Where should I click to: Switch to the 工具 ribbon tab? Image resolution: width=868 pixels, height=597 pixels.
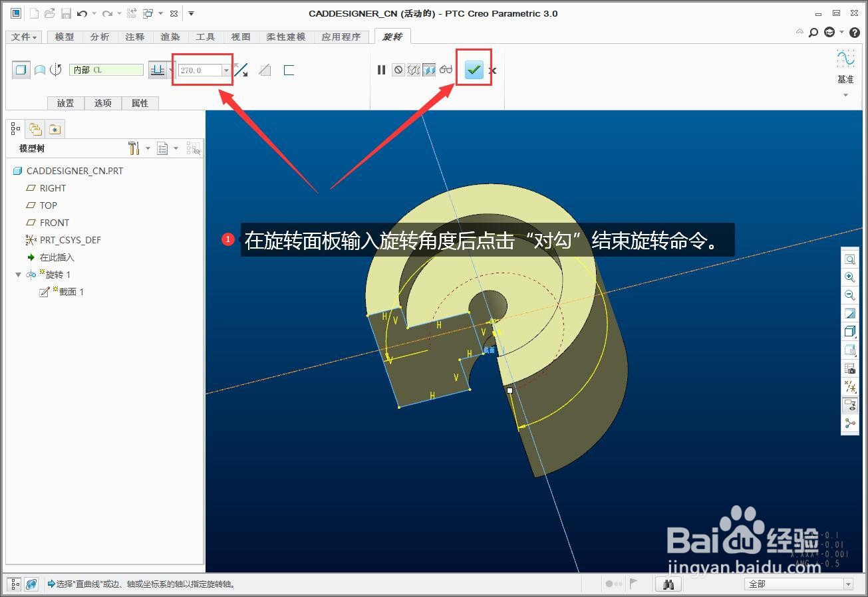pos(206,37)
